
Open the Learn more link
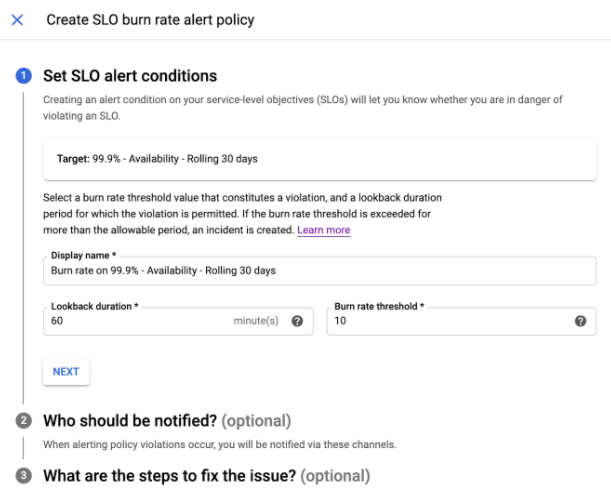[323, 230]
